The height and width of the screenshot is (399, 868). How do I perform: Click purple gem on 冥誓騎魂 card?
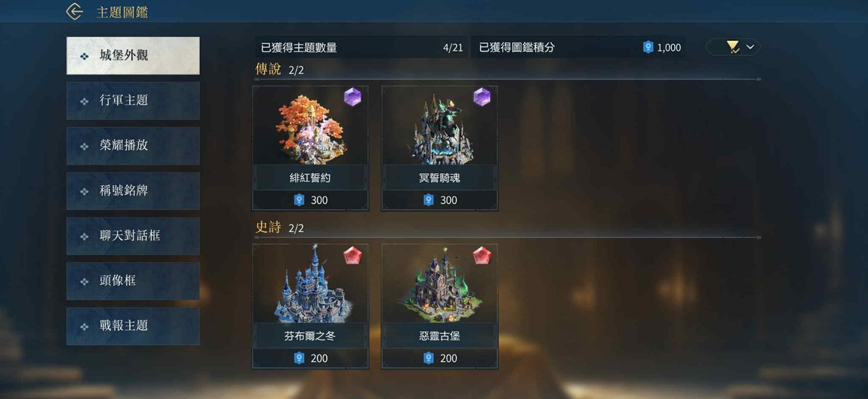[x=482, y=97]
